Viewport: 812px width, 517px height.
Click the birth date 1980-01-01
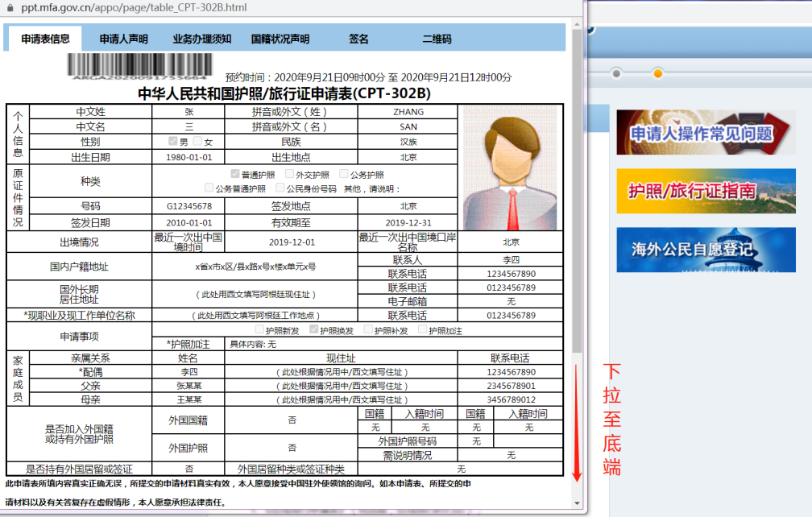[x=189, y=157]
